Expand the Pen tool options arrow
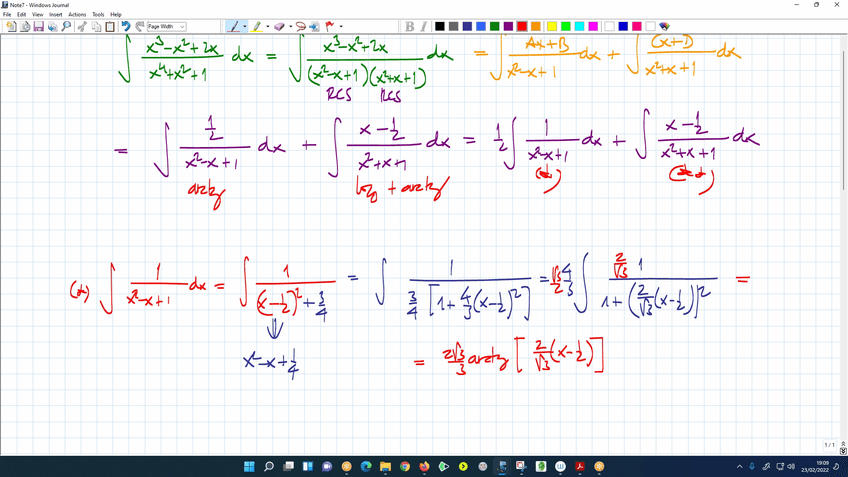848x477 pixels. tap(245, 27)
